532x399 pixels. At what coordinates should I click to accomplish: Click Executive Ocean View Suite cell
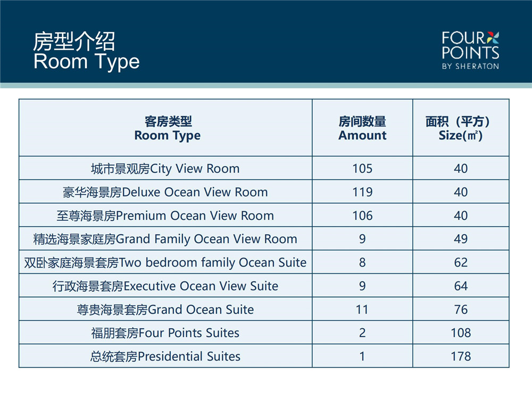coord(165,286)
